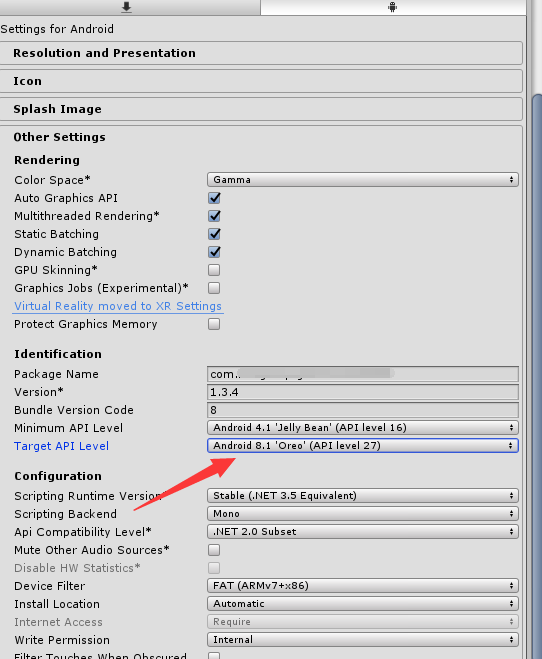Uncheck Static Batching
The width and height of the screenshot is (542, 659).
pos(214,234)
